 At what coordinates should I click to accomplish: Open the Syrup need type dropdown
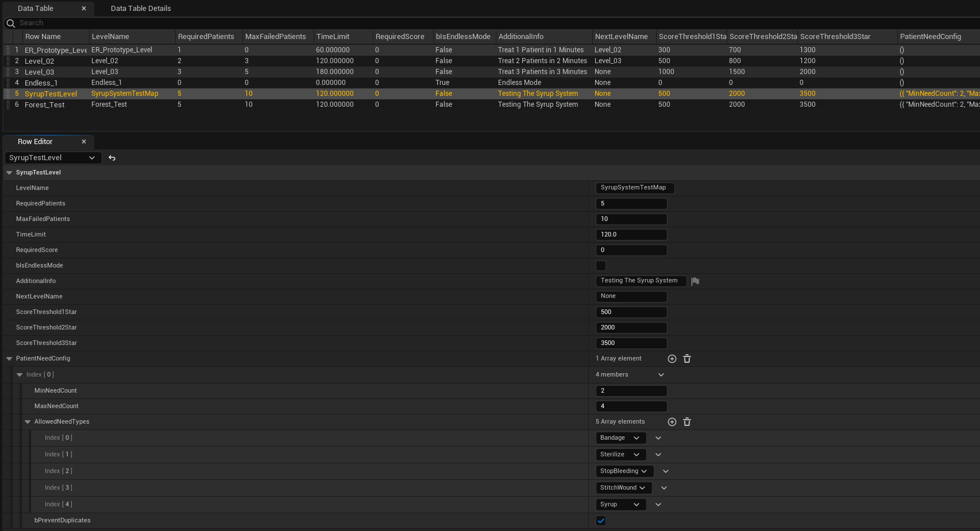click(x=621, y=505)
